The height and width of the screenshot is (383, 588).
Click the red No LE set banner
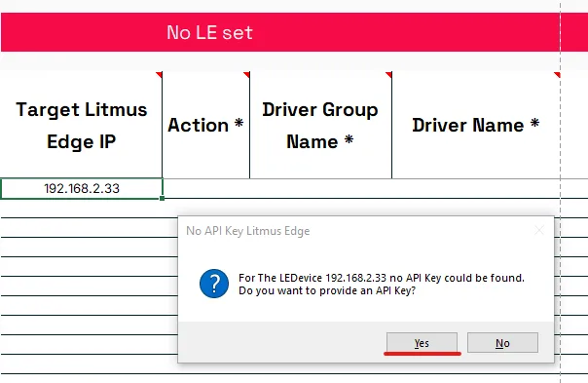pos(294,32)
